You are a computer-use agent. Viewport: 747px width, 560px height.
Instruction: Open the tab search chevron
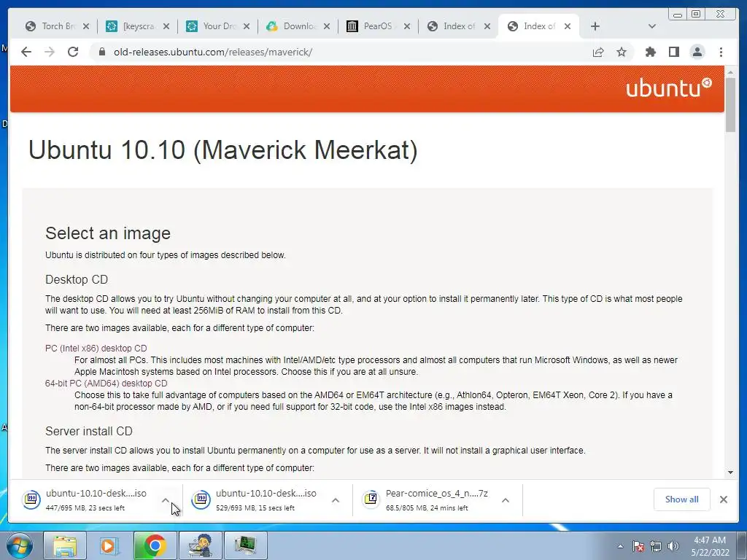tap(652, 26)
